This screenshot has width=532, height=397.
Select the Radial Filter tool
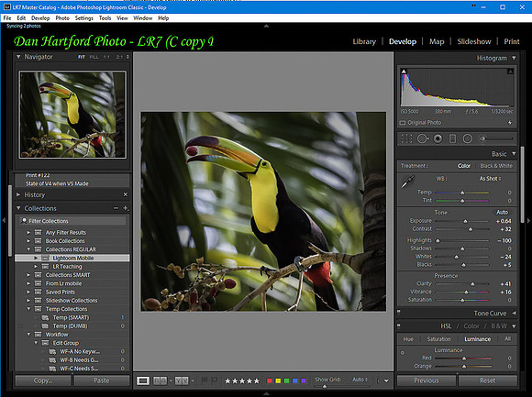point(468,138)
